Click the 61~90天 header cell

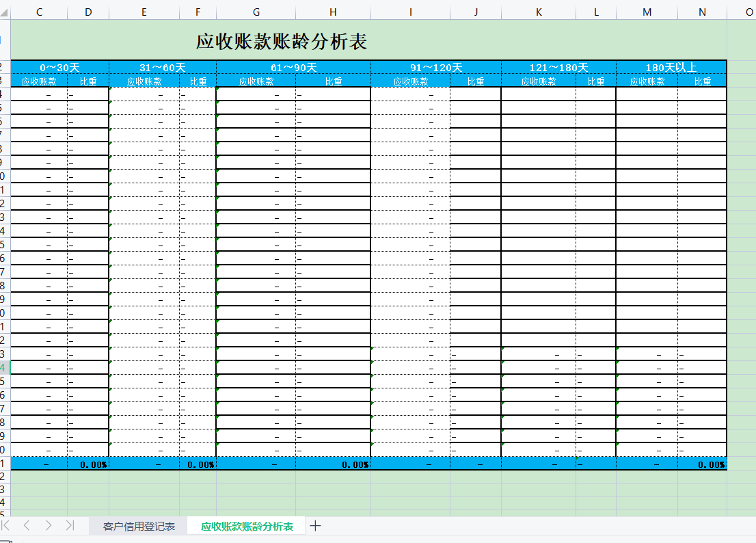coord(294,68)
